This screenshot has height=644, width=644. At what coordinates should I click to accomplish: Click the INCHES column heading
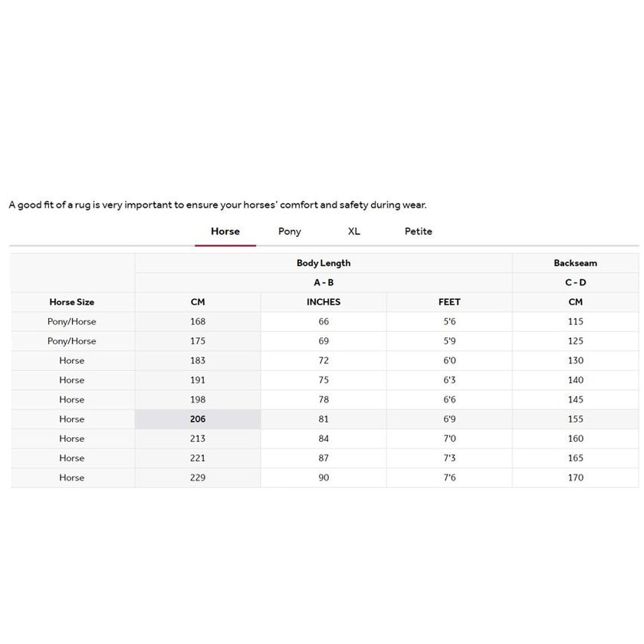(x=324, y=302)
